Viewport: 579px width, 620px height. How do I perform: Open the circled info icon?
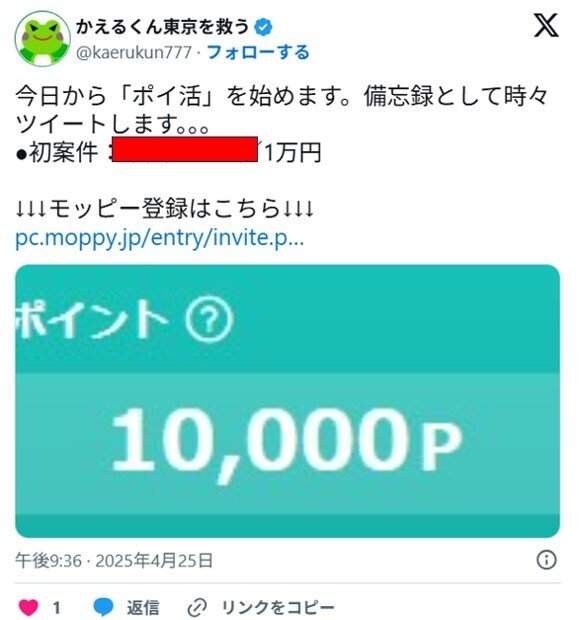(x=547, y=560)
